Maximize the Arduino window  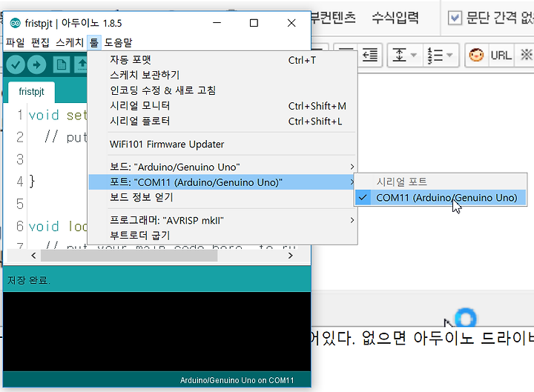point(254,23)
